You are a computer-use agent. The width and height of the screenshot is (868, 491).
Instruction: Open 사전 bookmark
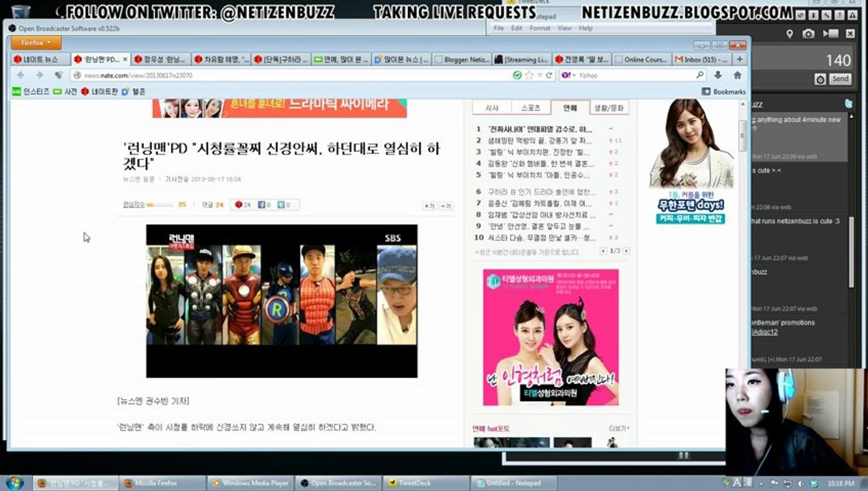click(x=65, y=91)
